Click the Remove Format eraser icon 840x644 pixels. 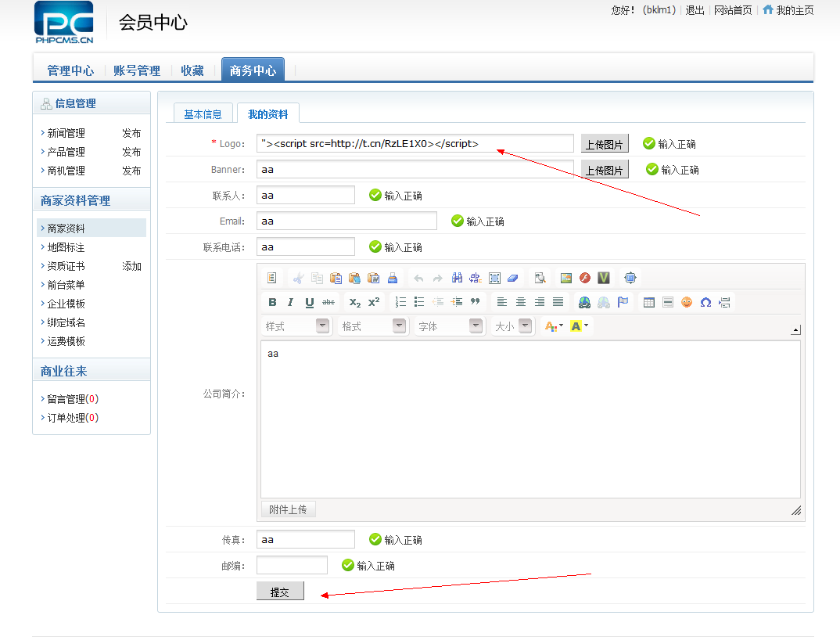click(x=513, y=278)
